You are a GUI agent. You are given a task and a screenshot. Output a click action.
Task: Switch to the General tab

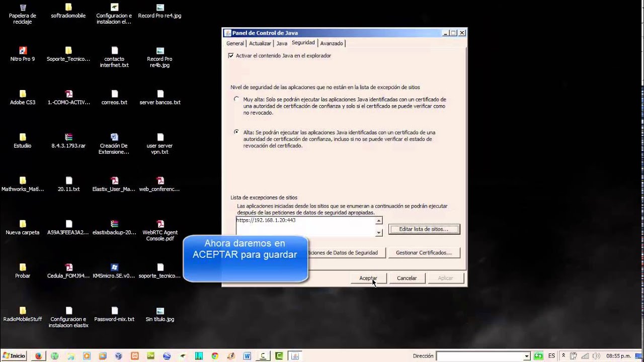click(x=235, y=43)
